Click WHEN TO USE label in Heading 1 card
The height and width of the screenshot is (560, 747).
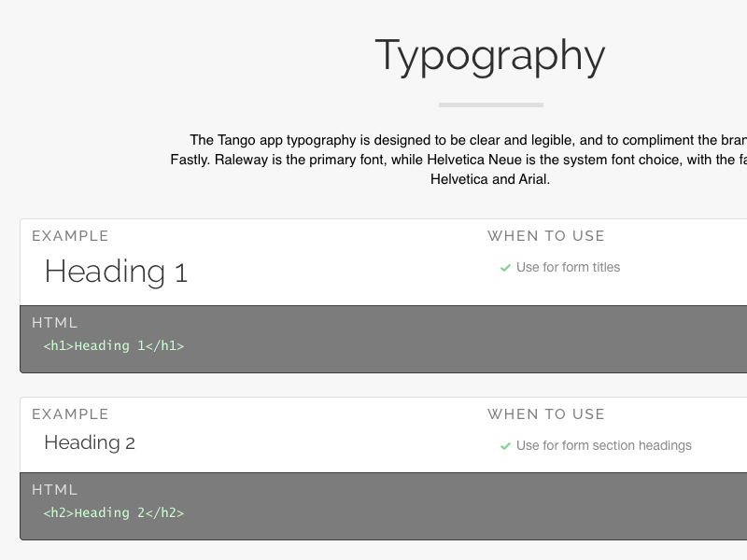click(x=546, y=236)
